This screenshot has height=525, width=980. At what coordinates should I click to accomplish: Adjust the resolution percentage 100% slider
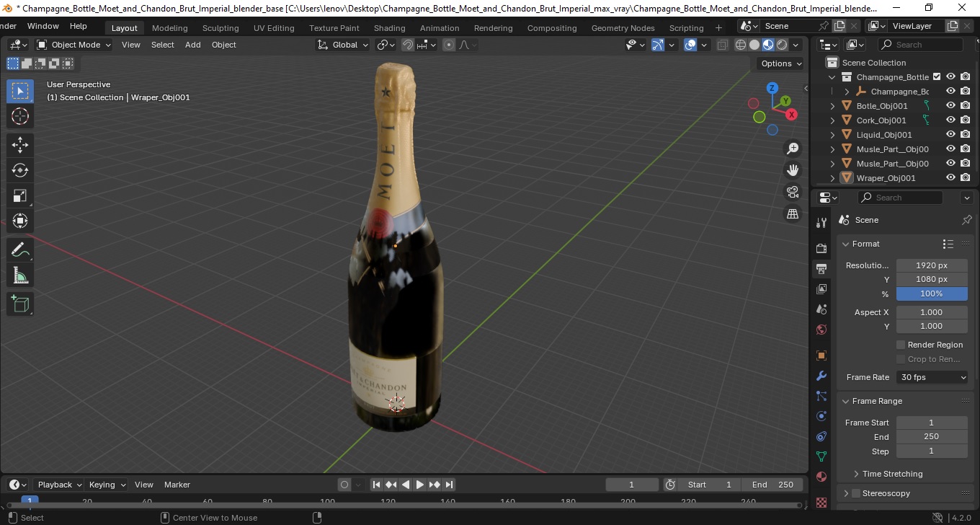932,294
